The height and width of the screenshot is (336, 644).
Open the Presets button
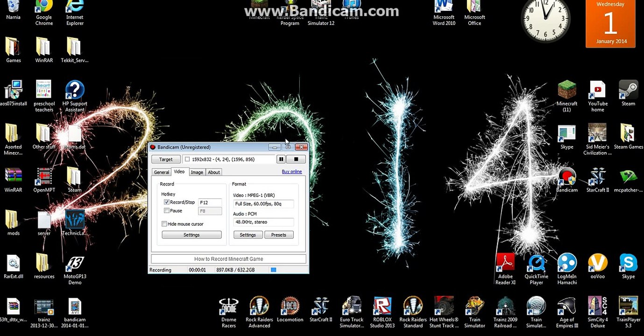pyautogui.click(x=279, y=235)
